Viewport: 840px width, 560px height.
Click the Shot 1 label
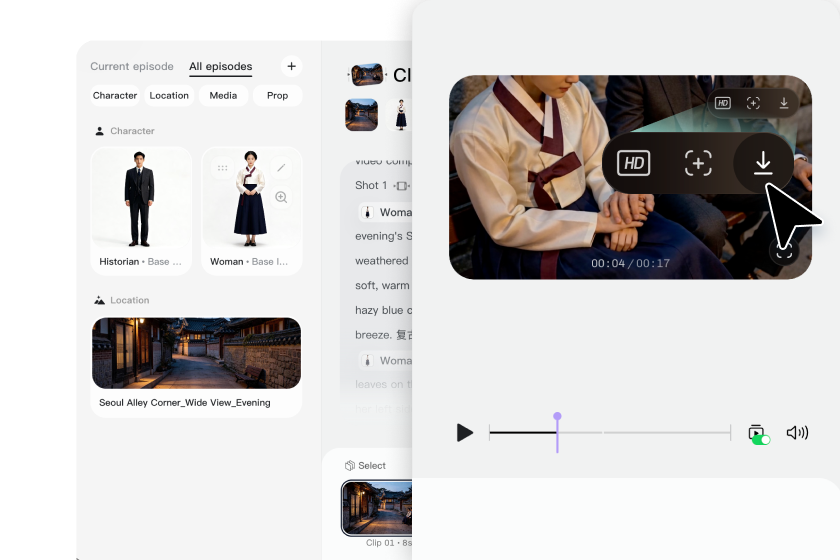371,185
